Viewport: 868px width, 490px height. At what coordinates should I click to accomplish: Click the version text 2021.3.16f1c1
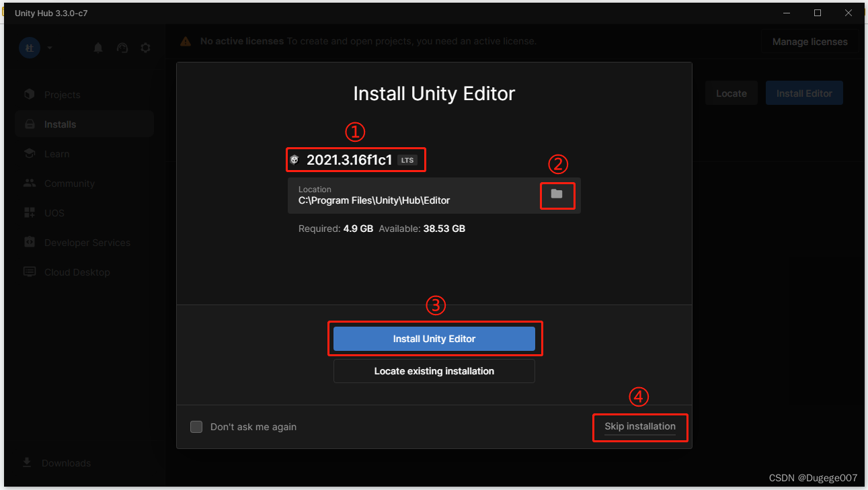point(349,160)
